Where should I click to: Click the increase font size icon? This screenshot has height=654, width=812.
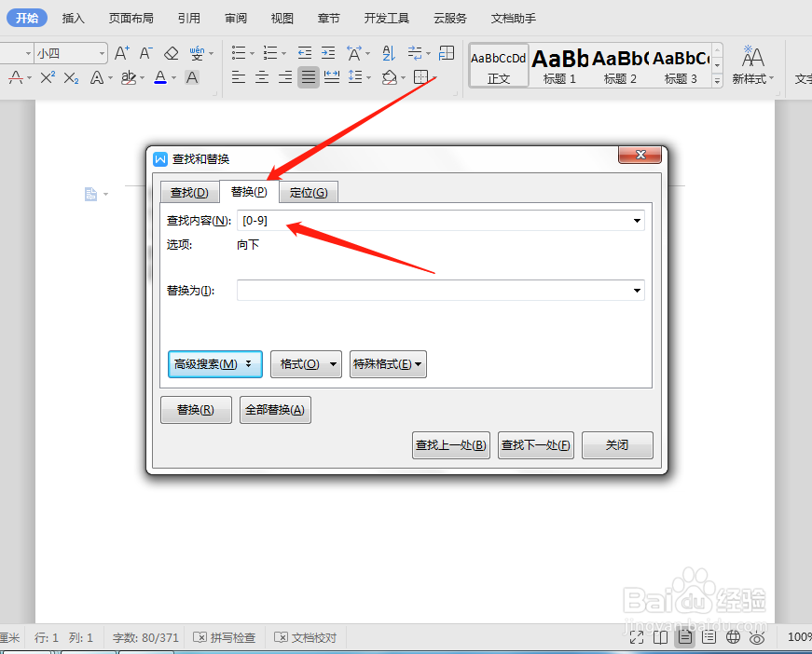122,53
